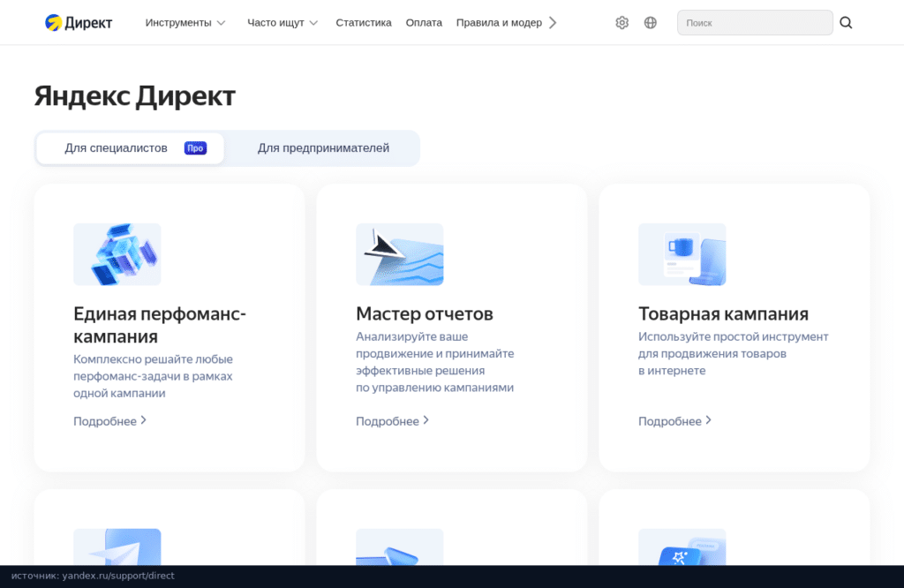
Task: Click the Мастер отчетов card image
Action: (400, 254)
